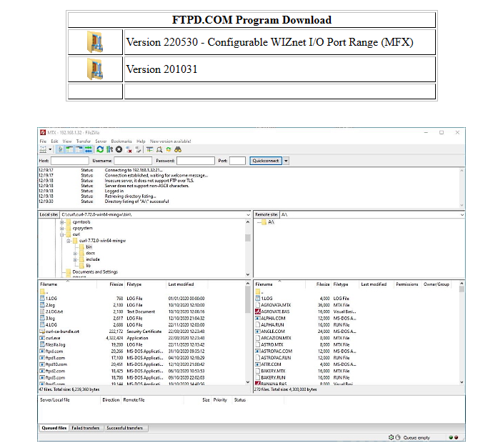This screenshot has height=448, width=498.
Task: Expand the include folder in local tree
Action: 75,259
